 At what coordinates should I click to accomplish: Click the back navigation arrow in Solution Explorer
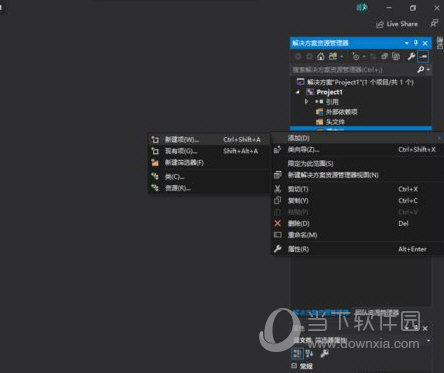pos(297,56)
